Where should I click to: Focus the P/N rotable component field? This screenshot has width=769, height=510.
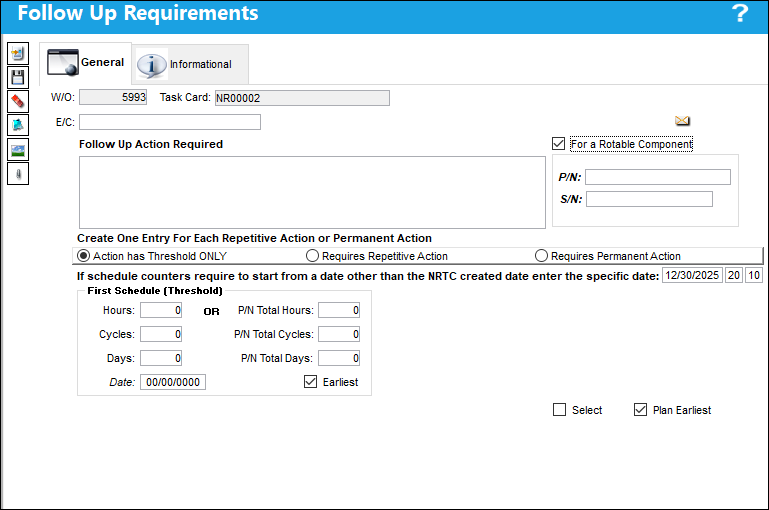pos(658,177)
